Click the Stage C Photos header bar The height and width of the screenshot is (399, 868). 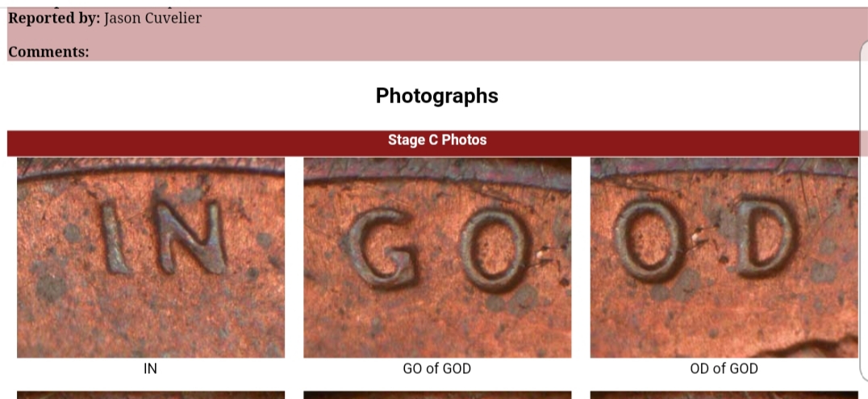click(437, 143)
